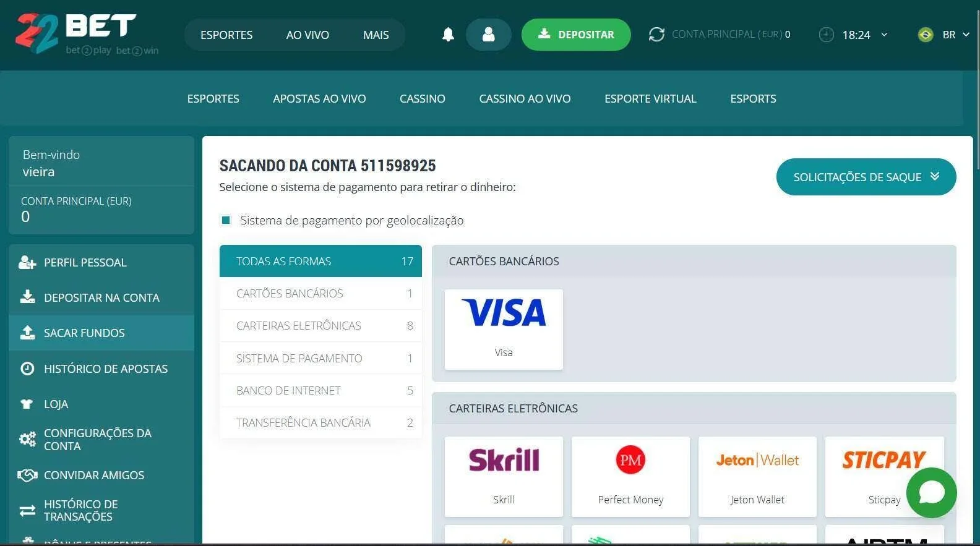The height and width of the screenshot is (546, 980).
Task: Select the Perfect Money payment method
Action: click(630, 477)
